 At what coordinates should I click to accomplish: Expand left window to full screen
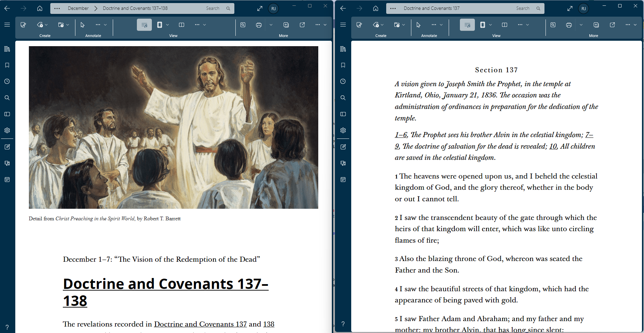click(x=260, y=8)
